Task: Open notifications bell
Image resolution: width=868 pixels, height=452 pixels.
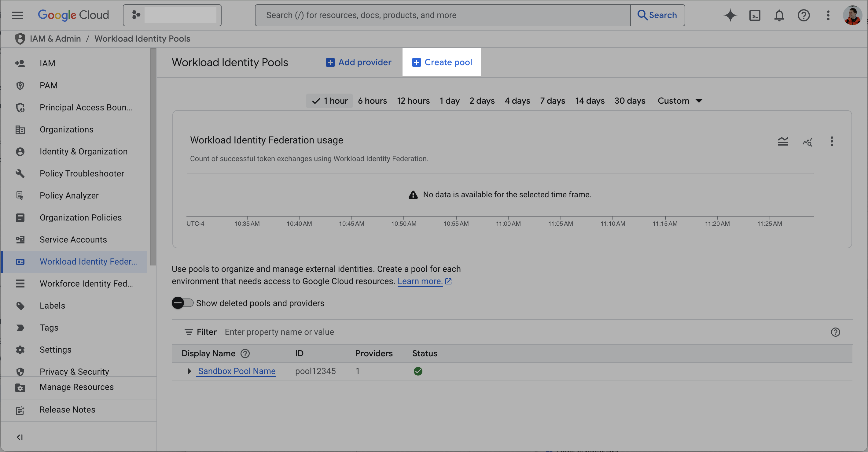Action: (x=779, y=15)
